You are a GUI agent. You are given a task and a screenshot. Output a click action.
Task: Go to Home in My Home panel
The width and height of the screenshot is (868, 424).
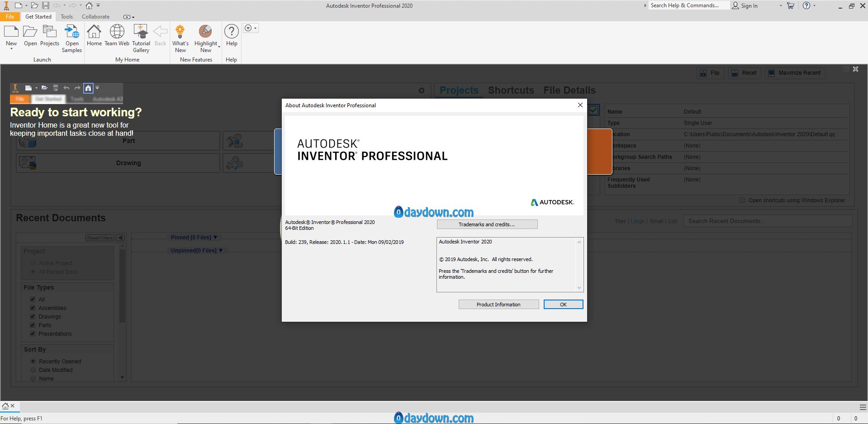coord(94,32)
